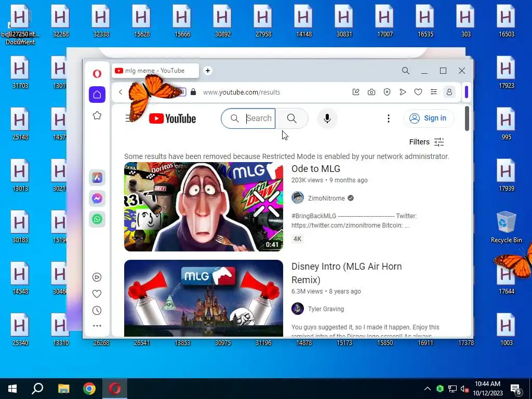The height and width of the screenshot is (399, 532).
Task: Click the taskbar search magnifier
Action: 37,389
